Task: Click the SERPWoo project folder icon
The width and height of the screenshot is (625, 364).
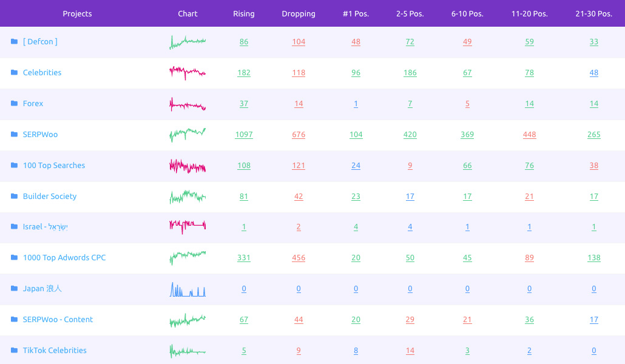Action: coord(13,134)
